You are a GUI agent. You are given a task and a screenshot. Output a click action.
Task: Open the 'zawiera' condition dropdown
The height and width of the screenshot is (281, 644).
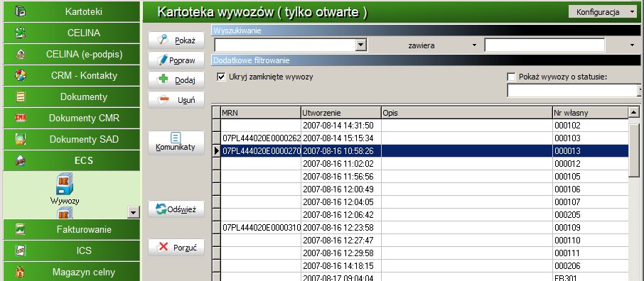[474, 45]
